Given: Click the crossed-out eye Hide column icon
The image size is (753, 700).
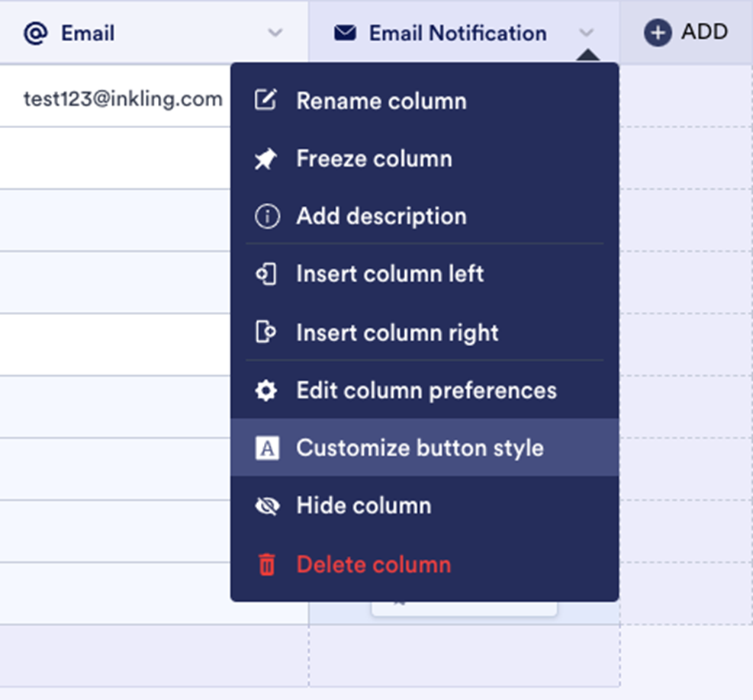Looking at the screenshot, I should point(266,506).
